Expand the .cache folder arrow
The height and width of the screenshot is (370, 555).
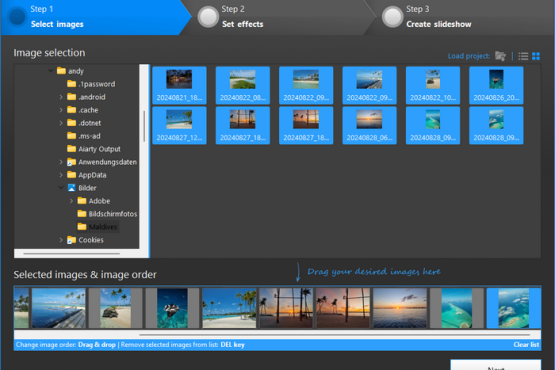(61, 110)
